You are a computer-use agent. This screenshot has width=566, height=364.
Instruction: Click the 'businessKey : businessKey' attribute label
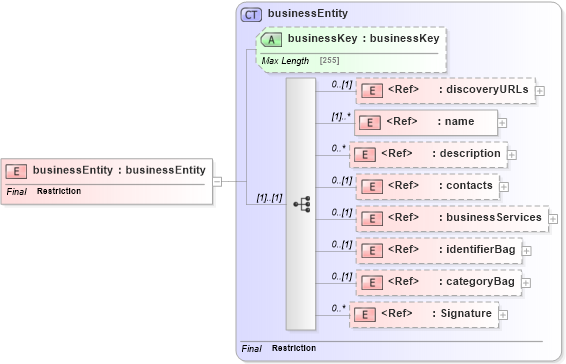(363, 38)
